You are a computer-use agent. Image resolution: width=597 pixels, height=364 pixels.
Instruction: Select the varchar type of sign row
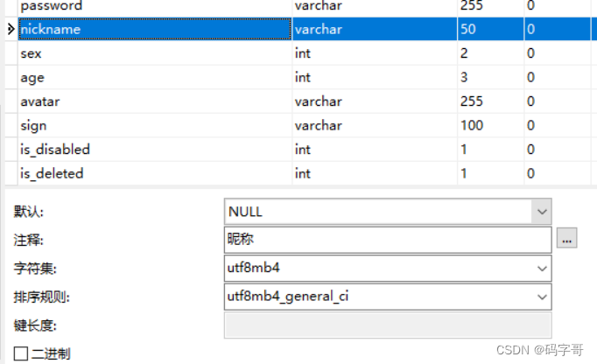coord(375,125)
